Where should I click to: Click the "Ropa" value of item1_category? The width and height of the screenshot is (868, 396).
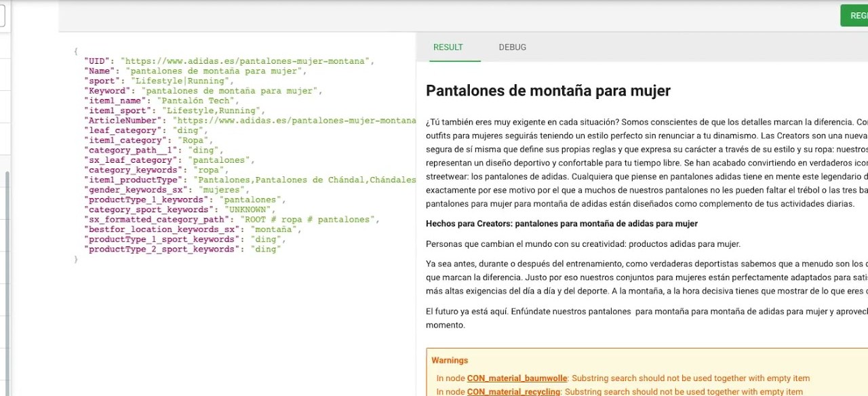(x=194, y=140)
